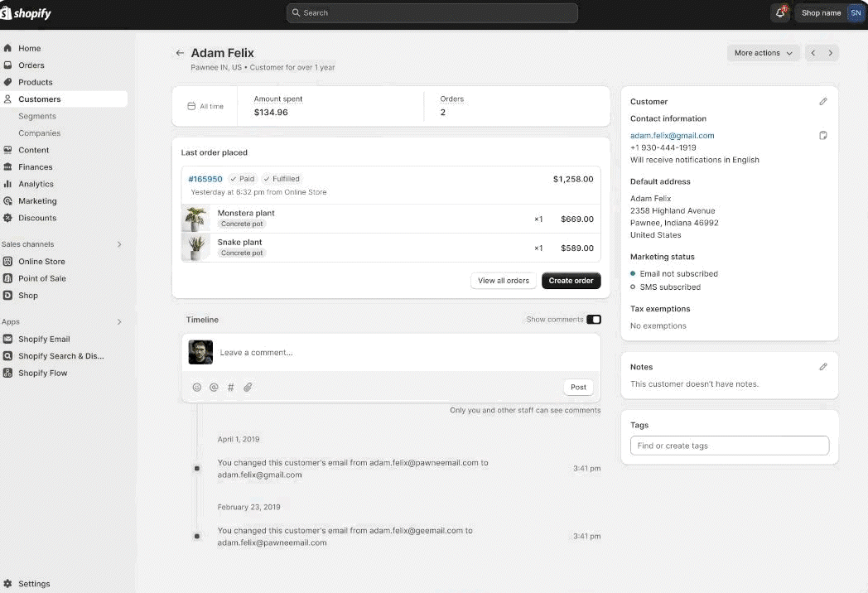The height and width of the screenshot is (593, 868).
Task: Click the notifications bell icon
Action: [x=780, y=12]
